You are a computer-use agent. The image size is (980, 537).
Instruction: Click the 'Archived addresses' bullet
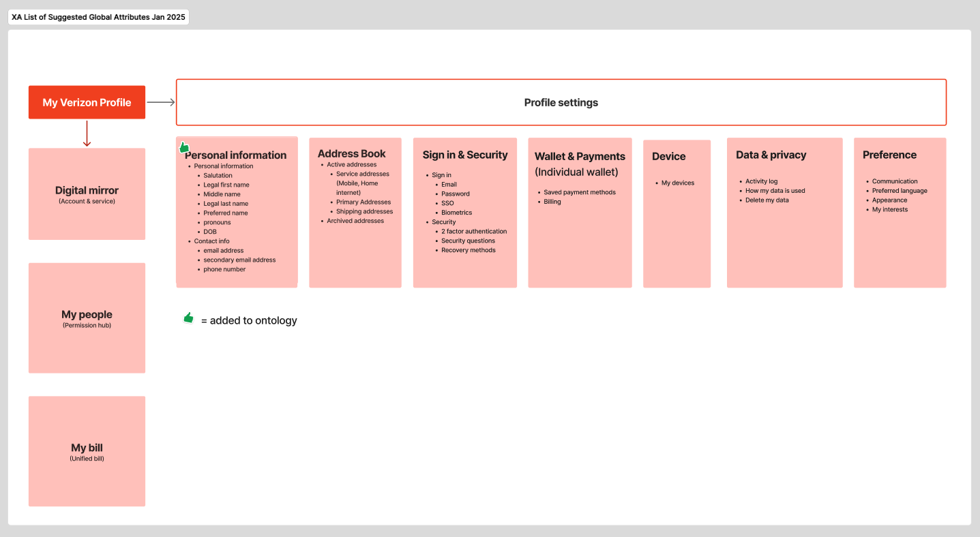click(x=355, y=221)
